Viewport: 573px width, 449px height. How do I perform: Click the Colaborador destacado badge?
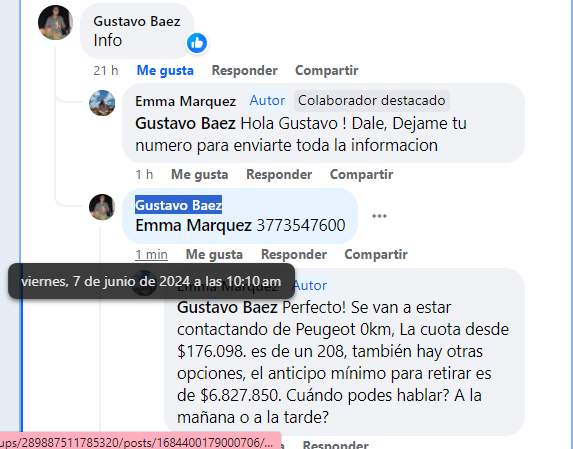pos(372,100)
